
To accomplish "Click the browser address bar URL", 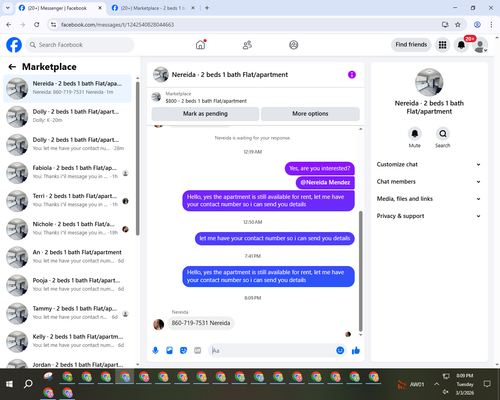I will (x=117, y=25).
